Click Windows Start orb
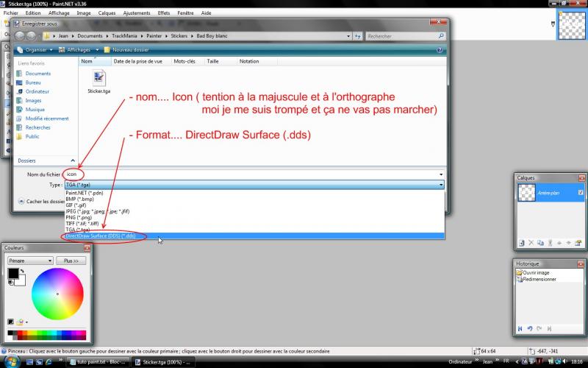 click(x=12, y=361)
